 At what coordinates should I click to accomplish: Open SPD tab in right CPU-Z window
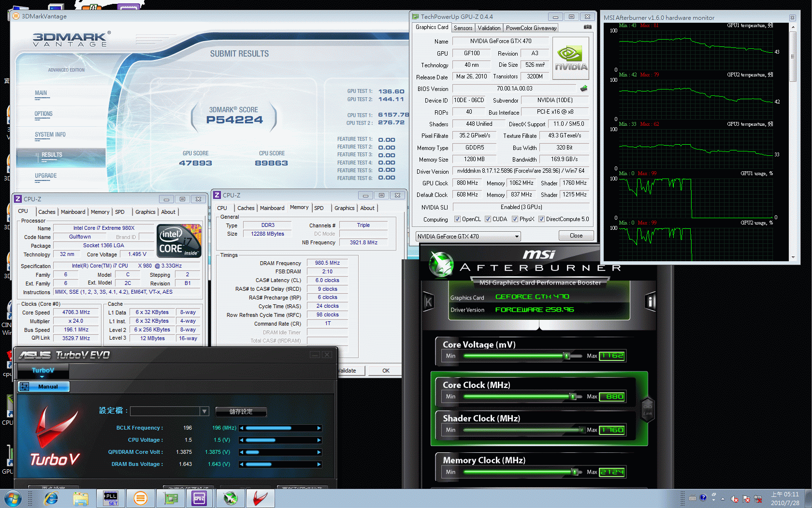pyautogui.click(x=319, y=208)
